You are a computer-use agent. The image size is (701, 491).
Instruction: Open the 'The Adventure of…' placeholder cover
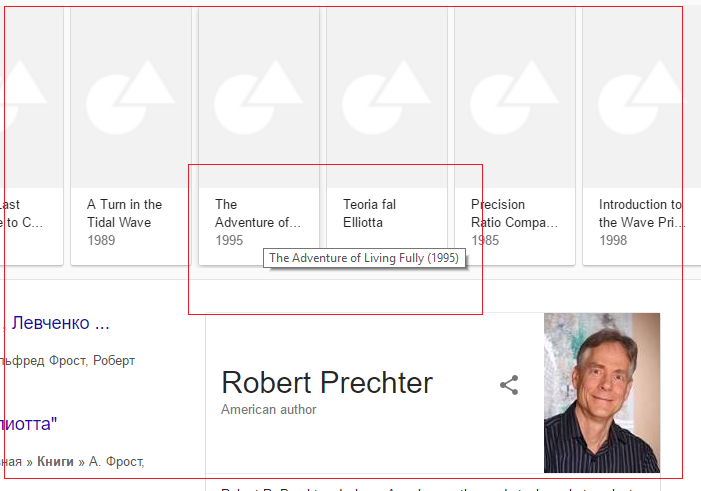click(259, 97)
